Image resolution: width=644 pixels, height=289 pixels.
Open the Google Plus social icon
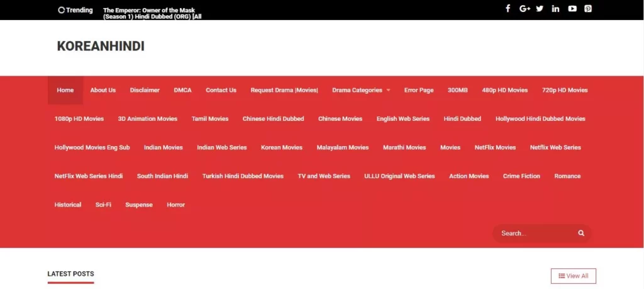coord(525,9)
